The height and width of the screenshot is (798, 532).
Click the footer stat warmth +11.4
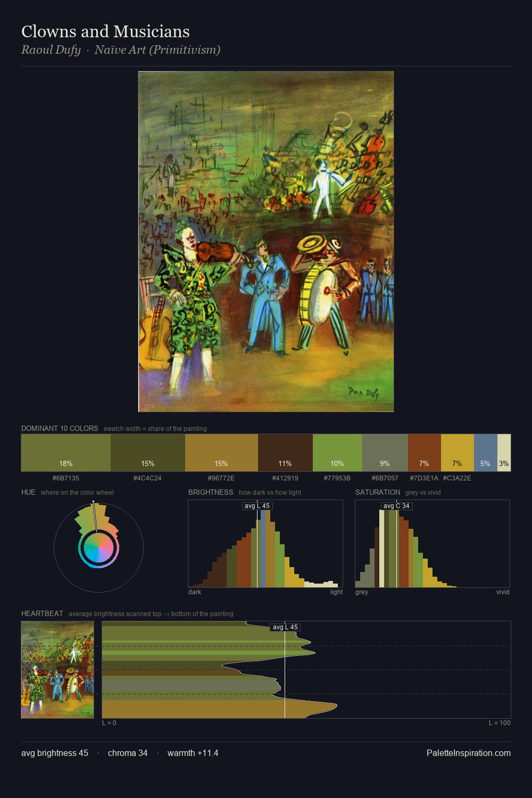193,753
